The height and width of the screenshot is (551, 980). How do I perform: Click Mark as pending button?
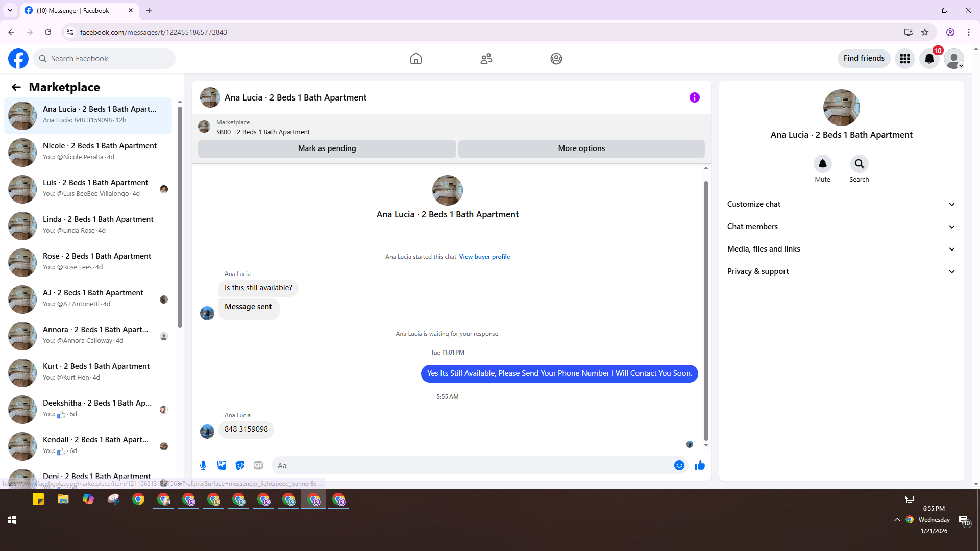pyautogui.click(x=327, y=148)
